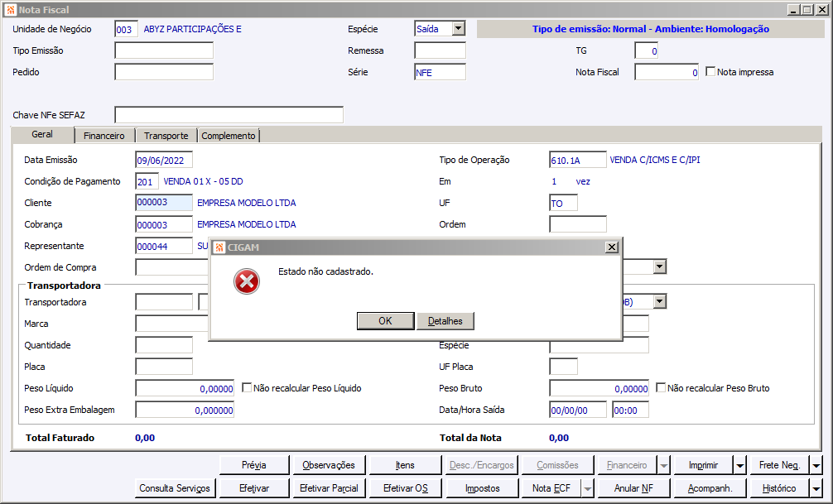This screenshot has height=504, width=833.
Task: Click the Imprimir button
Action: tap(703, 465)
